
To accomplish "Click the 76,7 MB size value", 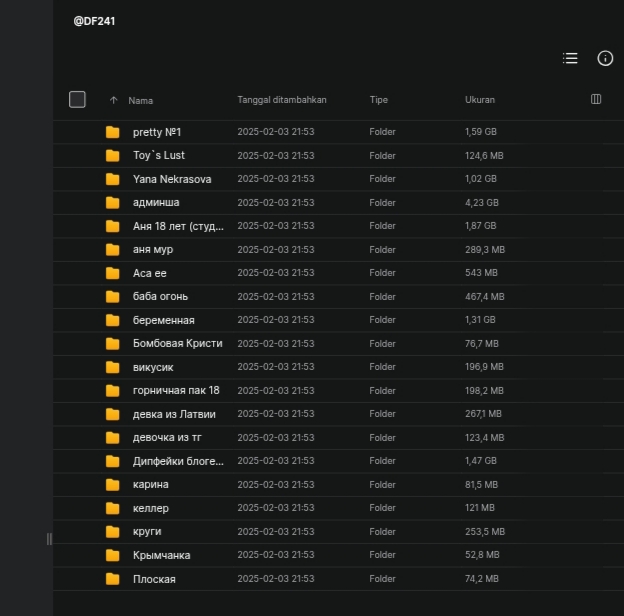I will click(482, 343).
